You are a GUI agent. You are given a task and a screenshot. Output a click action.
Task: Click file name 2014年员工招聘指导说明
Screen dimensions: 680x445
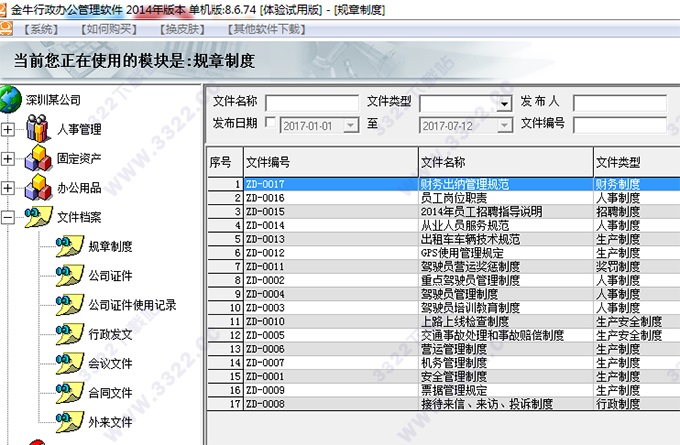tap(481, 212)
